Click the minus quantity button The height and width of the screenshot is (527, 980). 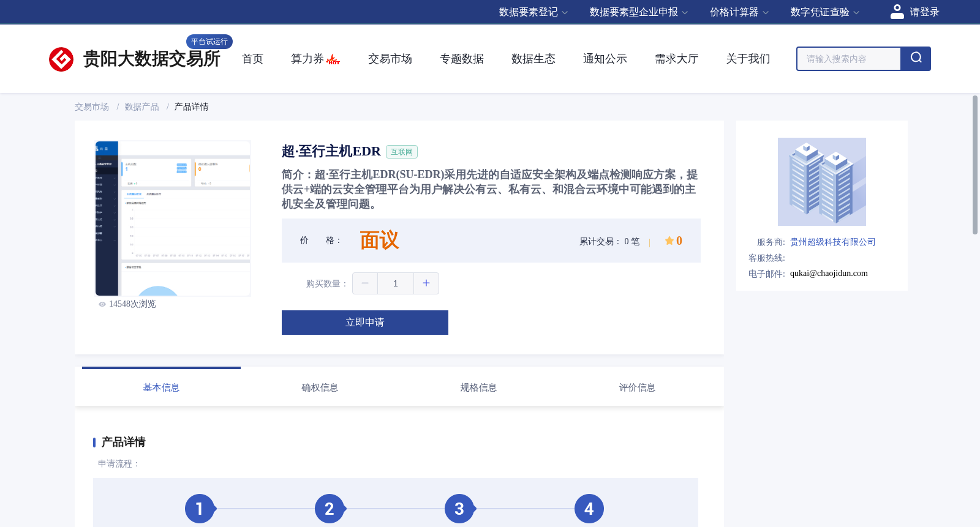coord(365,283)
